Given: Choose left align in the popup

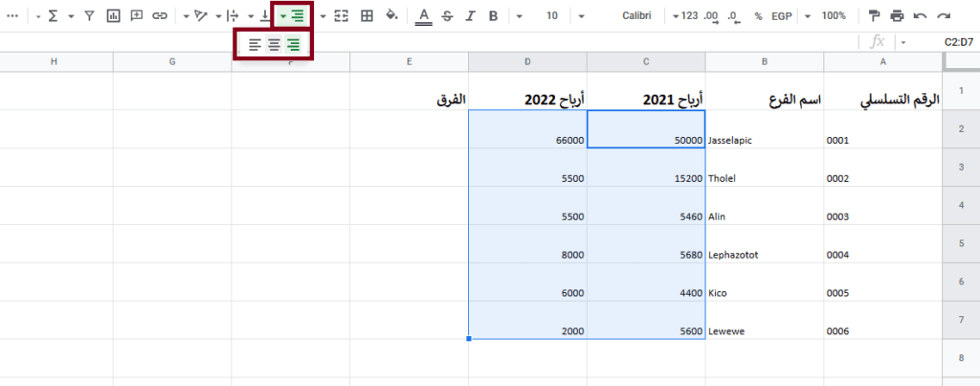Looking at the screenshot, I should tap(255, 45).
